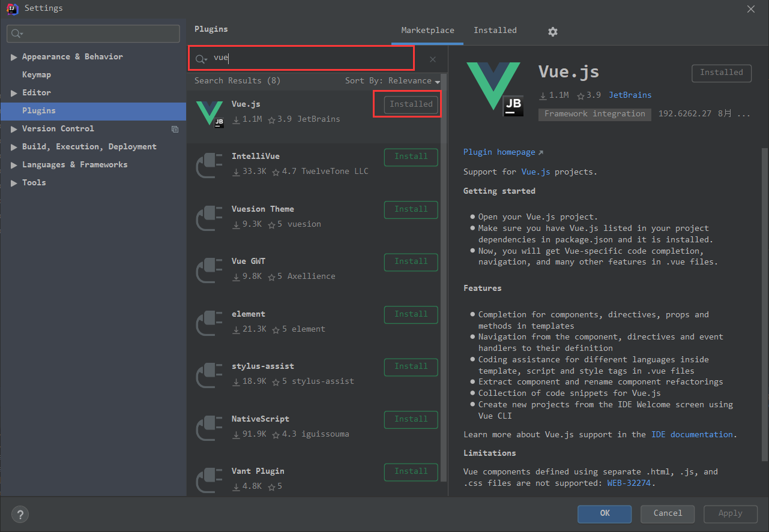Open the JetBrains vendor link in details
The width and height of the screenshot is (769, 532).
(630, 95)
